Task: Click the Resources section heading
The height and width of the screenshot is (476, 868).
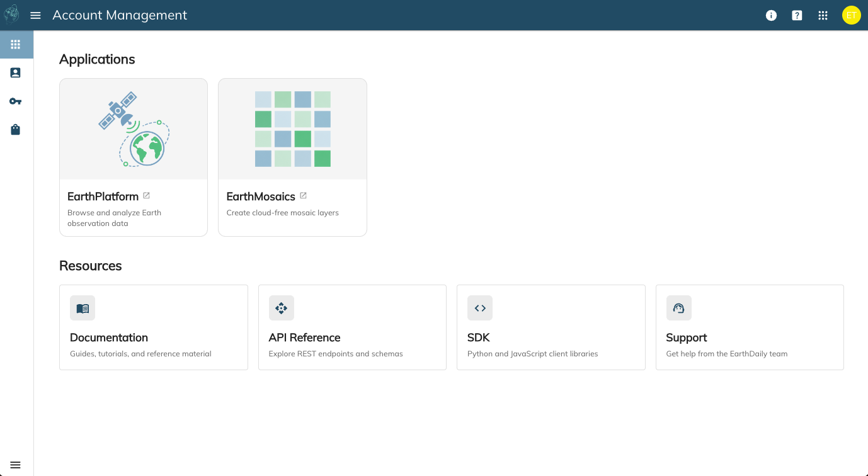Action: click(91, 266)
